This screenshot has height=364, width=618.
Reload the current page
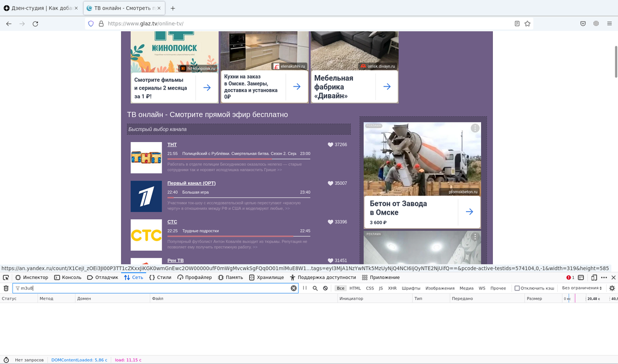pyautogui.click(x=36, y=24)
